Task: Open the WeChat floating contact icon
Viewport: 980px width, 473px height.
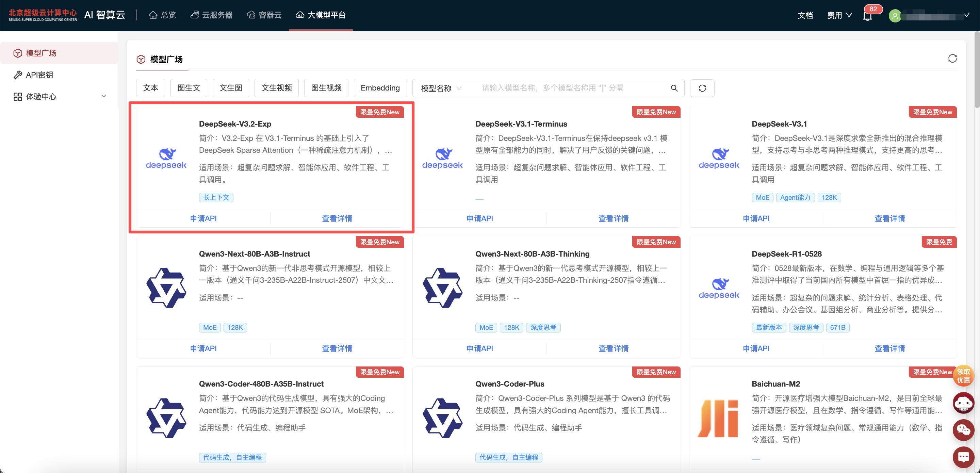Action: coord(963,430)
